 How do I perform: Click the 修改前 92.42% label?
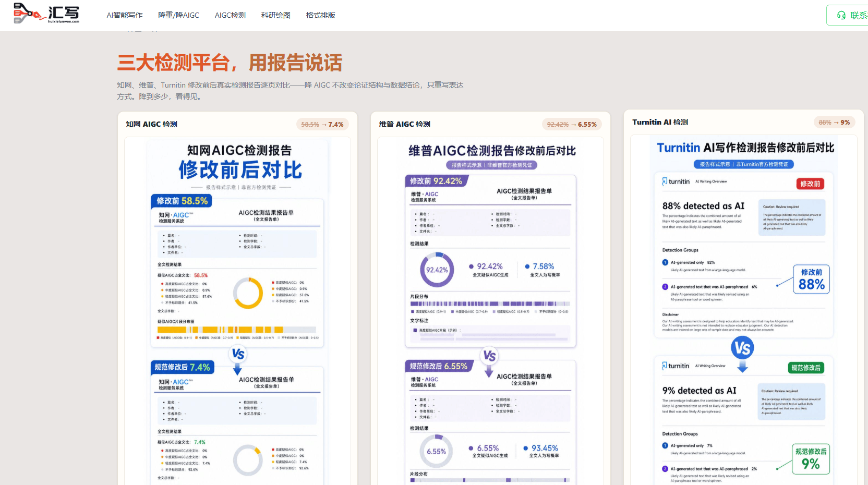pyautogui.click(x=436, y=181)
